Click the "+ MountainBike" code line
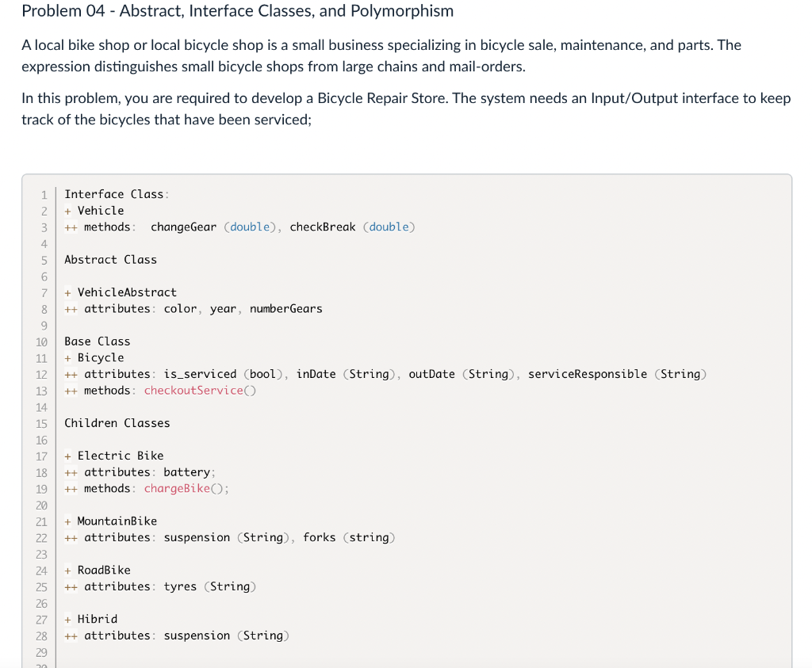The width and height of the screenshot is (812, 668). tap(111, 521)
